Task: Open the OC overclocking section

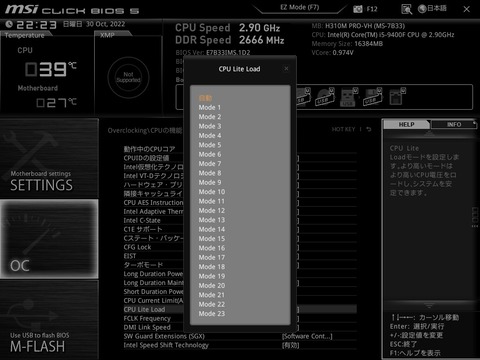Action: (x=49, y=239)
